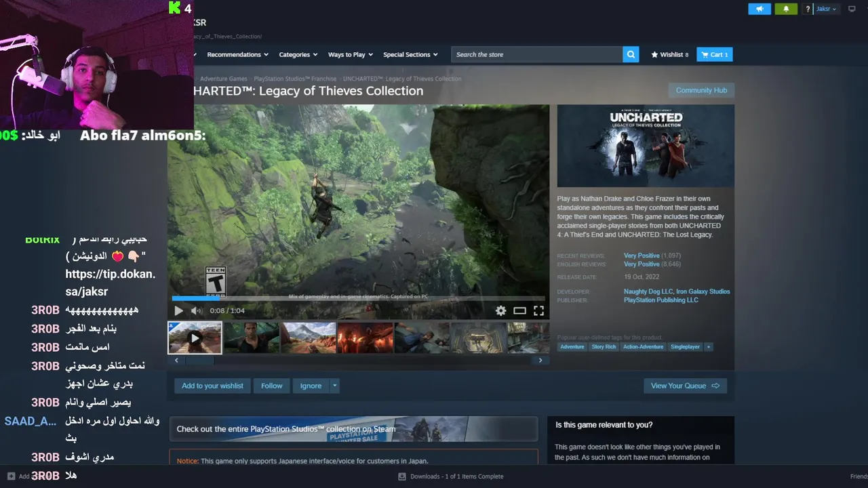Select the mountain road screenshot thumbnail
Screen dimensions: 868x488
point(309,338)
